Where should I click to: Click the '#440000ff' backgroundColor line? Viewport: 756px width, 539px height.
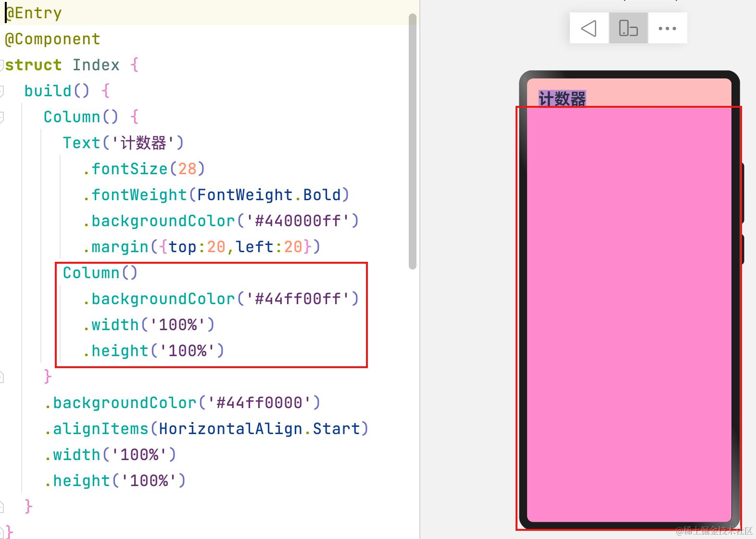pyautogui.click(x=221, y=221)
